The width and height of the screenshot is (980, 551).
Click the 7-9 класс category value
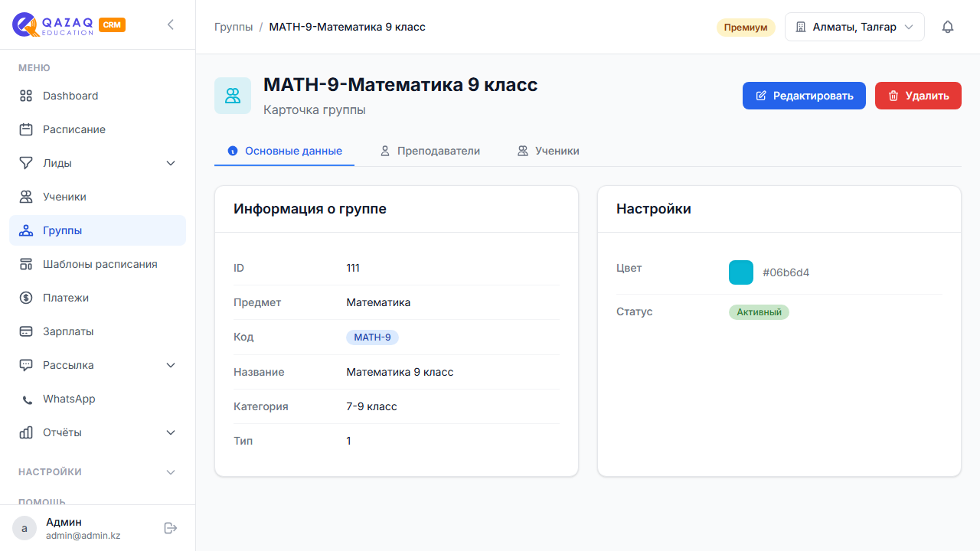click(371, 406)
